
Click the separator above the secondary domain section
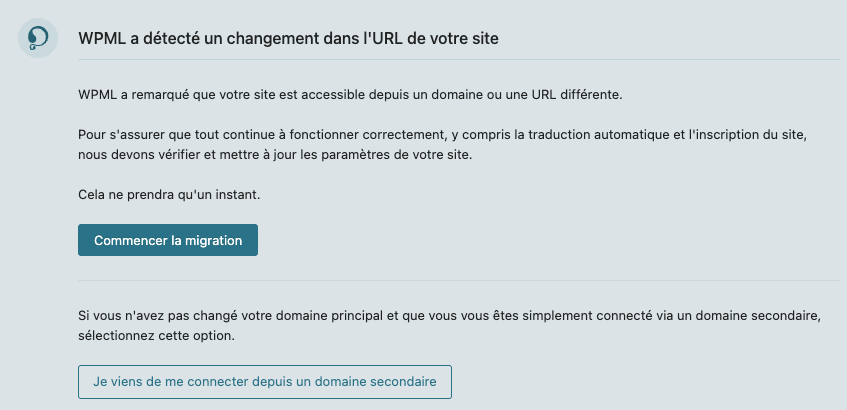click(459, 280)
